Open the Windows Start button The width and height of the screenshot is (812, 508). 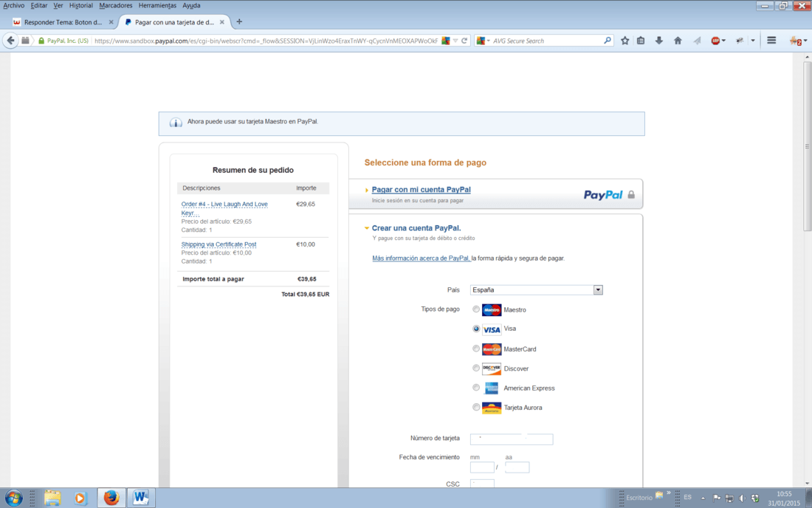(x=13, y=498)
